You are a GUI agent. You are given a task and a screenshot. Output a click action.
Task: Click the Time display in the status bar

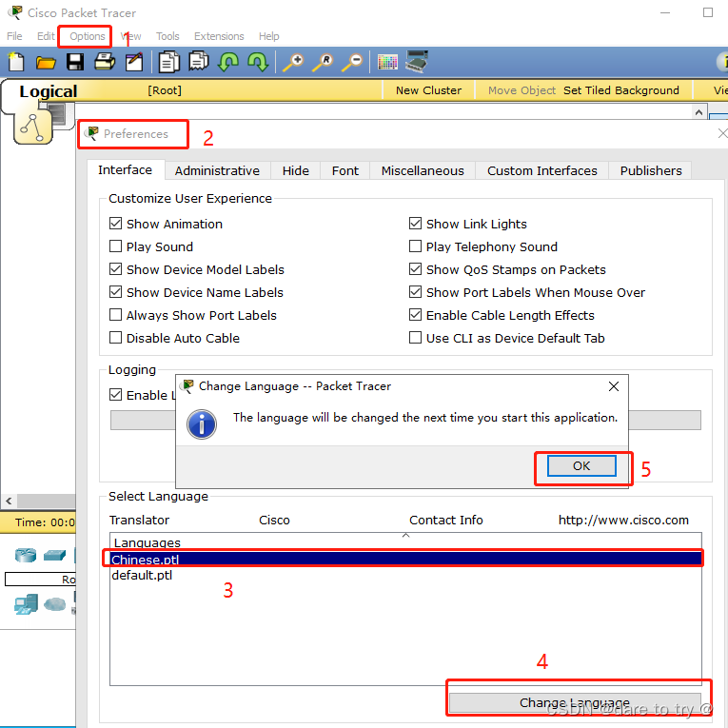pos(45,522)
